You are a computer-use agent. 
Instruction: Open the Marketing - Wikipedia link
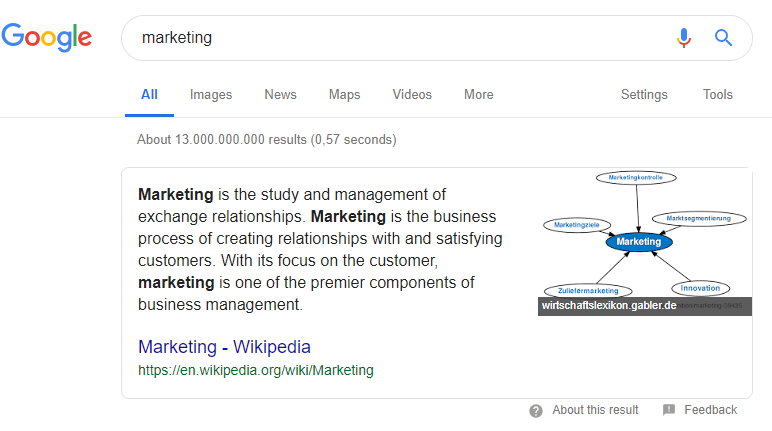224,347
